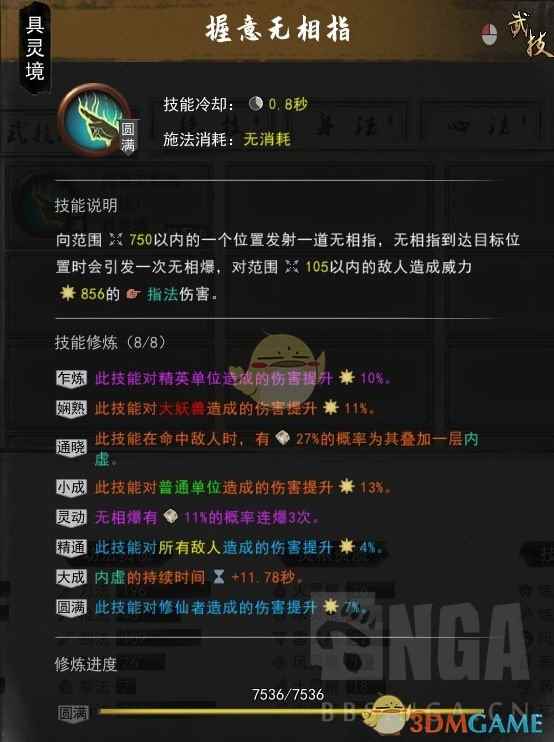Screen dimensions: 554x742
Task: Select the 小成 cultivation tier tag
Action: click(x=71, y=487)
